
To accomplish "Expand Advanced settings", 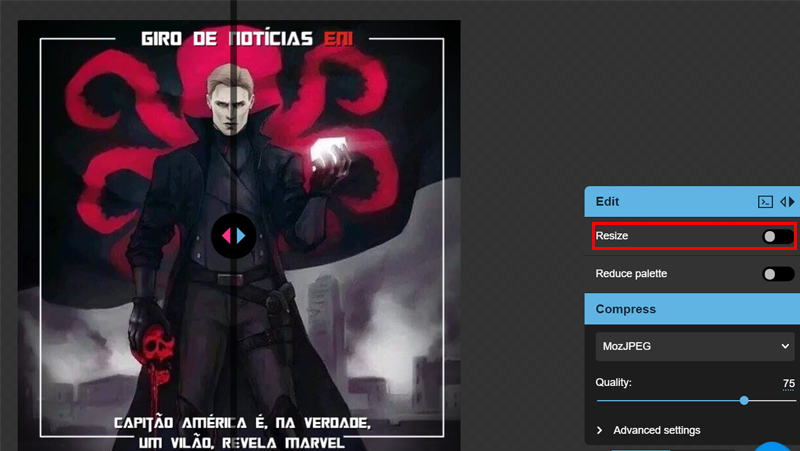I will pyautogui.click(x=649, y=430).
